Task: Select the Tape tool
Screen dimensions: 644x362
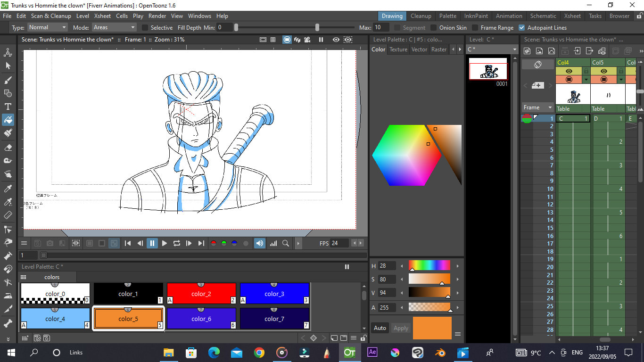Action: 8,161
